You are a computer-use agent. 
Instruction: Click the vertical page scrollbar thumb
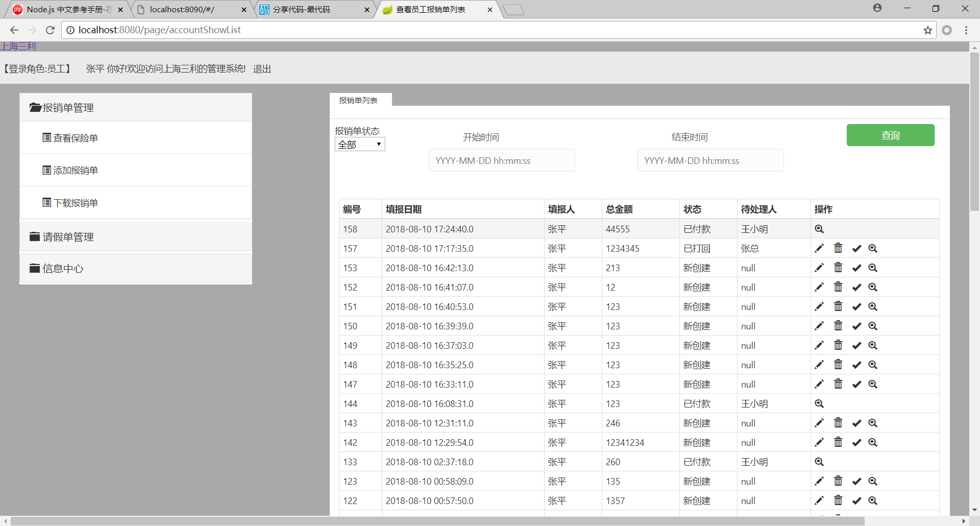(974, 131)
